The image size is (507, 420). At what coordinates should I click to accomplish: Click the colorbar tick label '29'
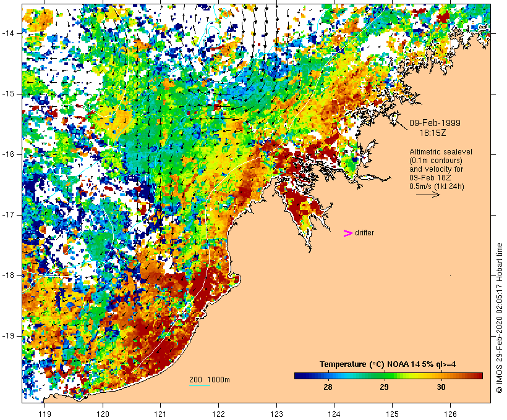(x=384, y=387)
